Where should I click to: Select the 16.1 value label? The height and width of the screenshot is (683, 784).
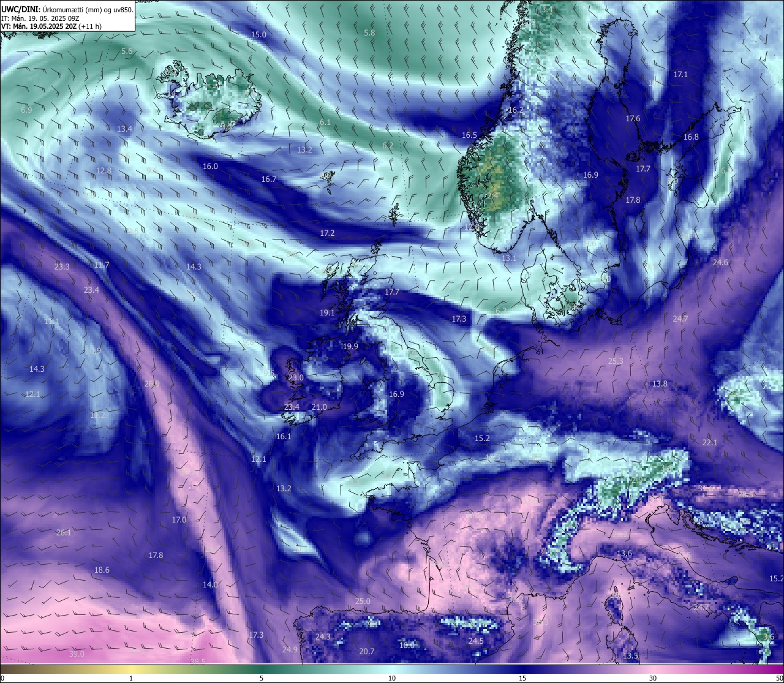pyautogui.click(x=284, y=437)
